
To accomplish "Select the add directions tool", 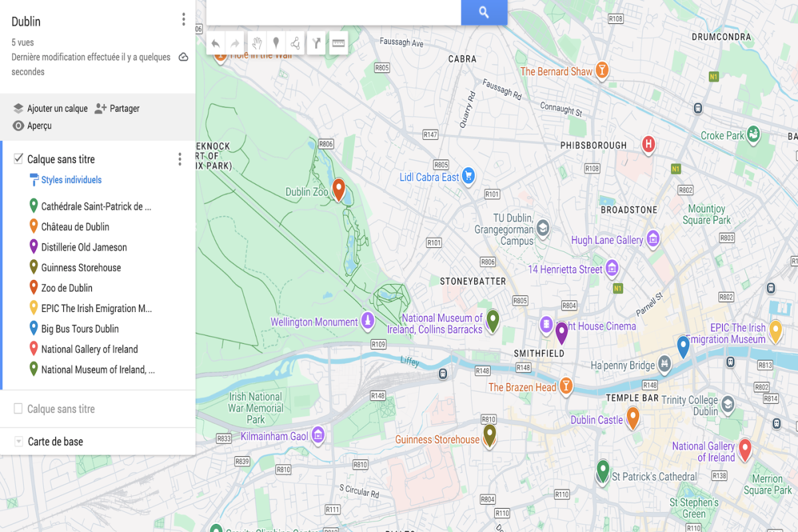I will (x=317, y=44).
